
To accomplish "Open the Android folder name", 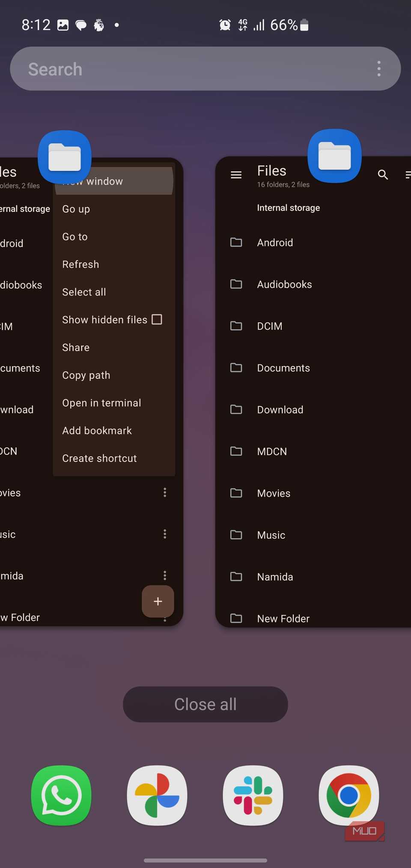I will [275, 242].
